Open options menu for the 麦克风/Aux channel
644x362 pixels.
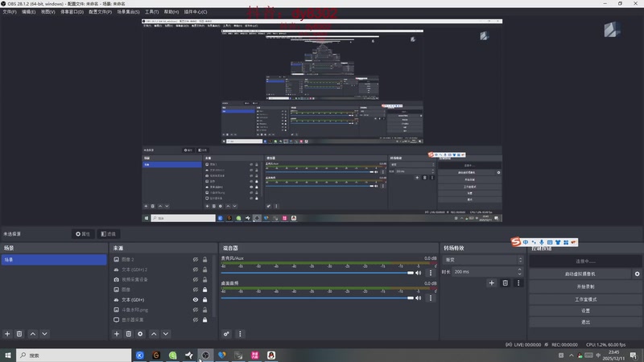[x=431, y=273]
